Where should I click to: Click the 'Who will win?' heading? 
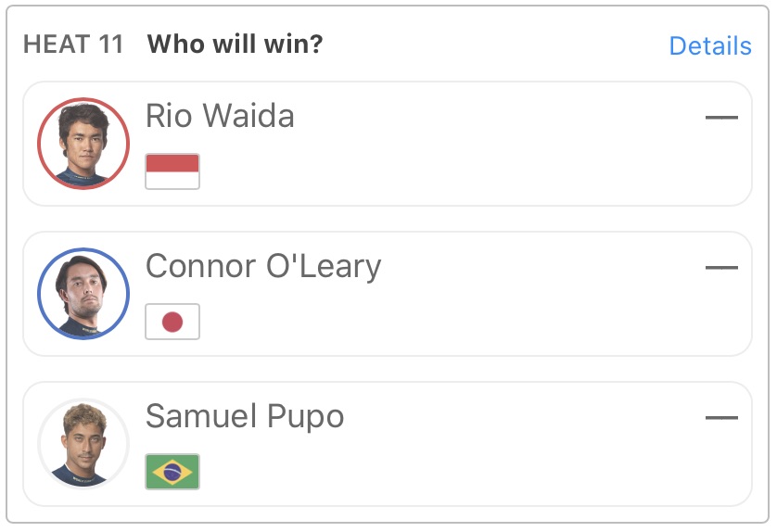click(235, 44)
